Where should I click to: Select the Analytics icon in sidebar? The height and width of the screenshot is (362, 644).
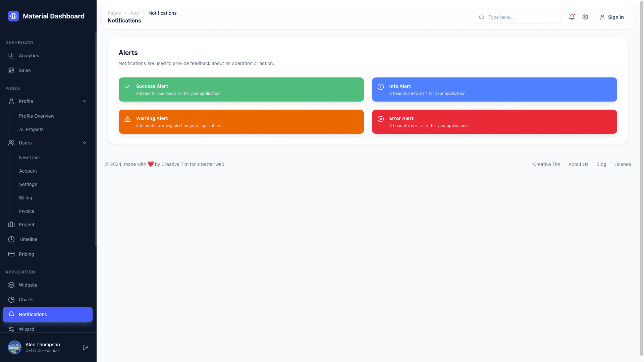(11, 56)
